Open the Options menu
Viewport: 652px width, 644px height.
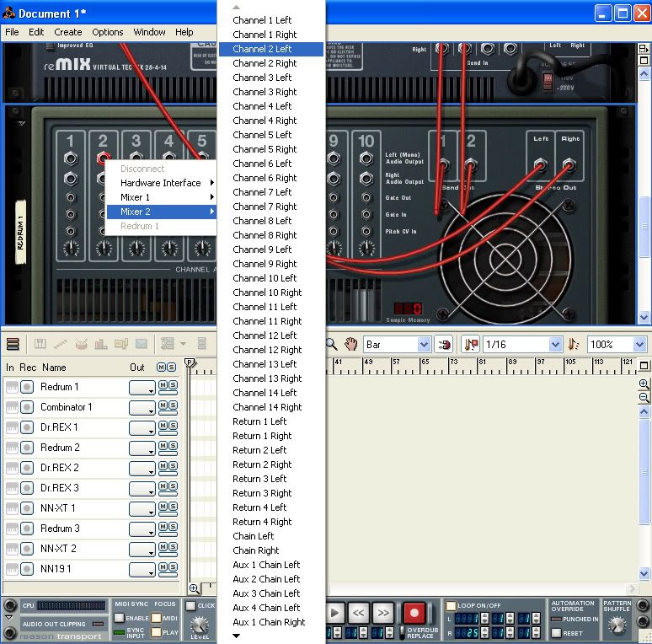click(x=108, y=32)
